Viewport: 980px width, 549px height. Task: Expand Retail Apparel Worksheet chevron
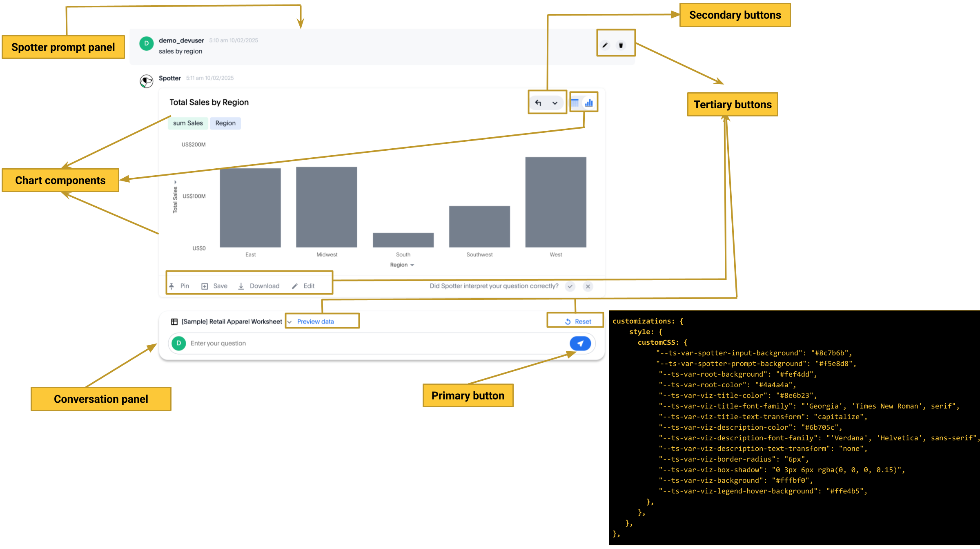point(290,322)
